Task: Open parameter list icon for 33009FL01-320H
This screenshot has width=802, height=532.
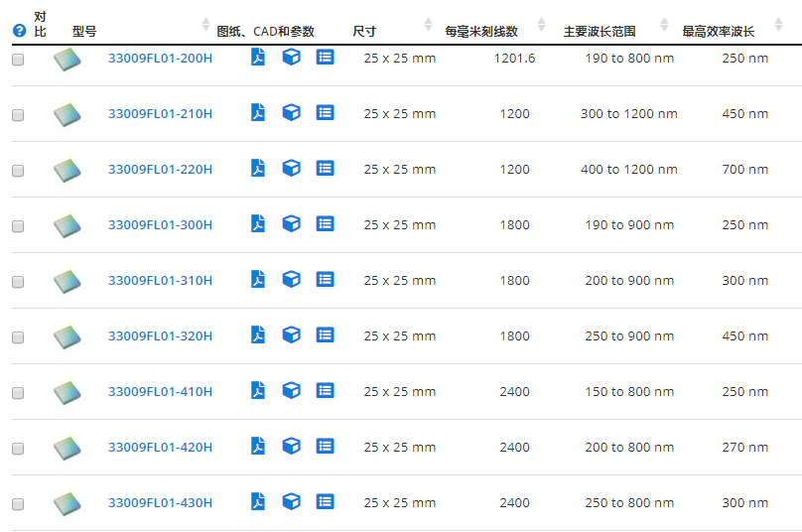Action: pos(325,335)
